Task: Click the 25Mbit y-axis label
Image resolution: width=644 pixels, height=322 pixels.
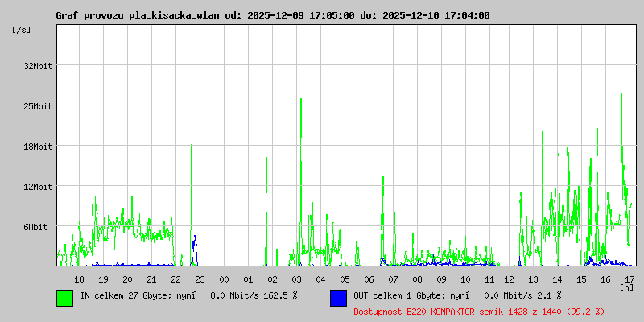Action: [38, 106]
